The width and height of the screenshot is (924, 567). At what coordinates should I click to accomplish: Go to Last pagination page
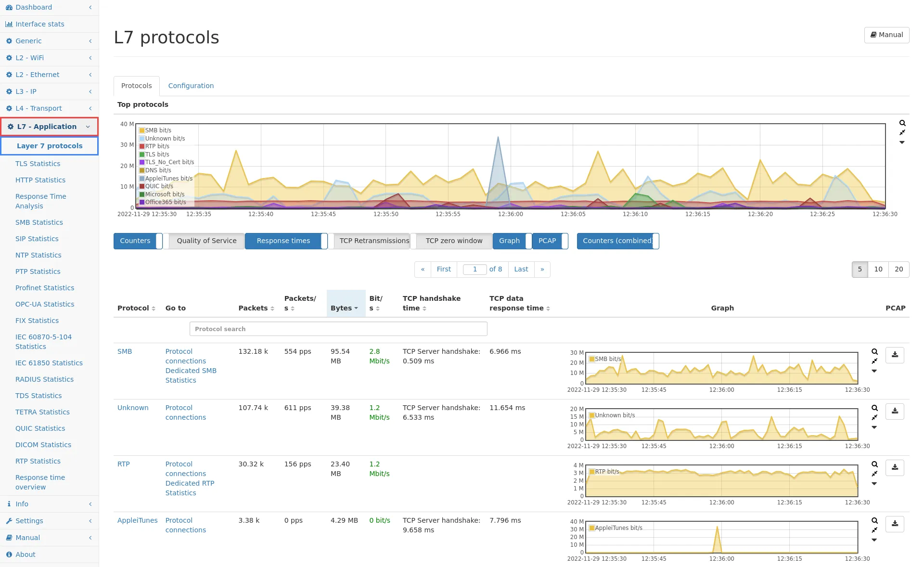click(521, 270)
